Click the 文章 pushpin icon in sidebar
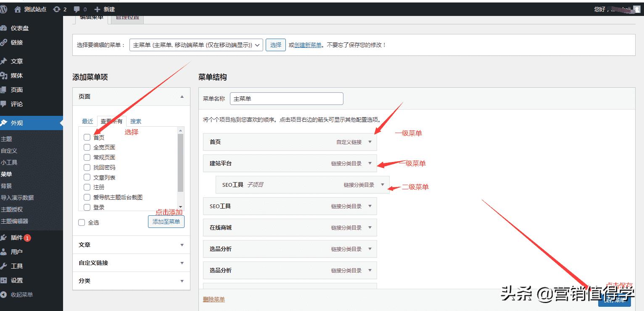This screenshot has width=644, height=311. [4, 61]
